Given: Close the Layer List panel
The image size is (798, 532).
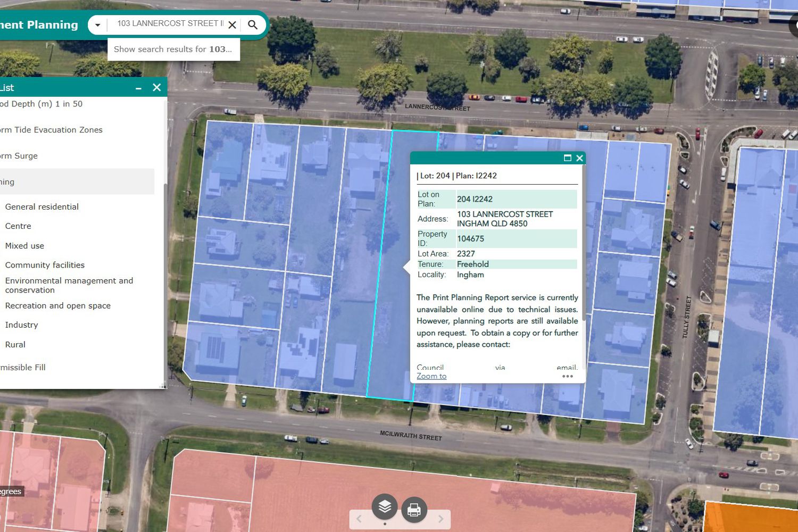Looking at the screenshot, I should (x=156, y=87).
